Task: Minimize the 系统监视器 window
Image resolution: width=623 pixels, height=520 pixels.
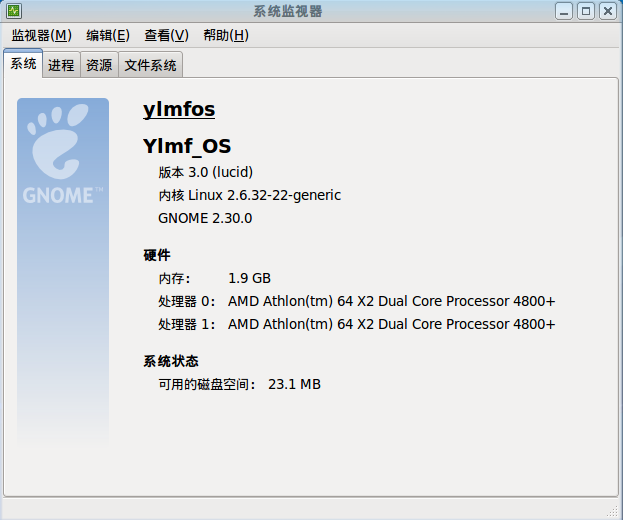Action: click(x=565, y=11)
